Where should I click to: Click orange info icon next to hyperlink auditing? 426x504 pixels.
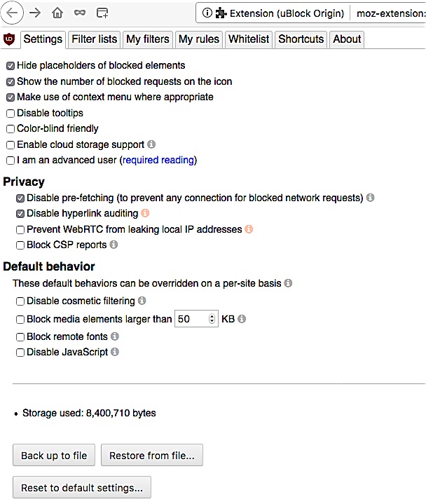point(145,213)
